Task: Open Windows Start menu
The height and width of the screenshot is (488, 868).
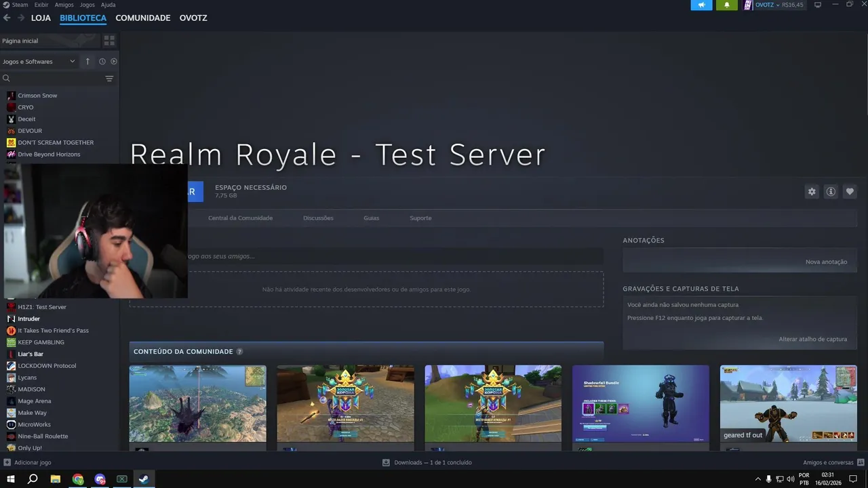Action: pyautogui.click(x=11, y=479)
